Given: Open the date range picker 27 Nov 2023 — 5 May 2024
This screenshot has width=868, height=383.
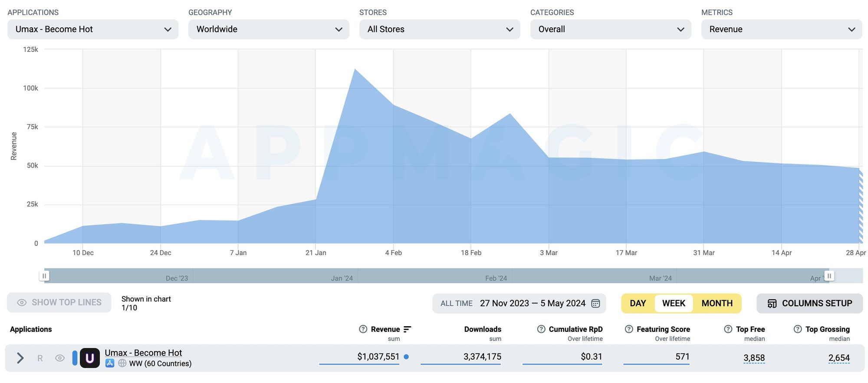Looking at the screenshot, I should click(519, 303).
